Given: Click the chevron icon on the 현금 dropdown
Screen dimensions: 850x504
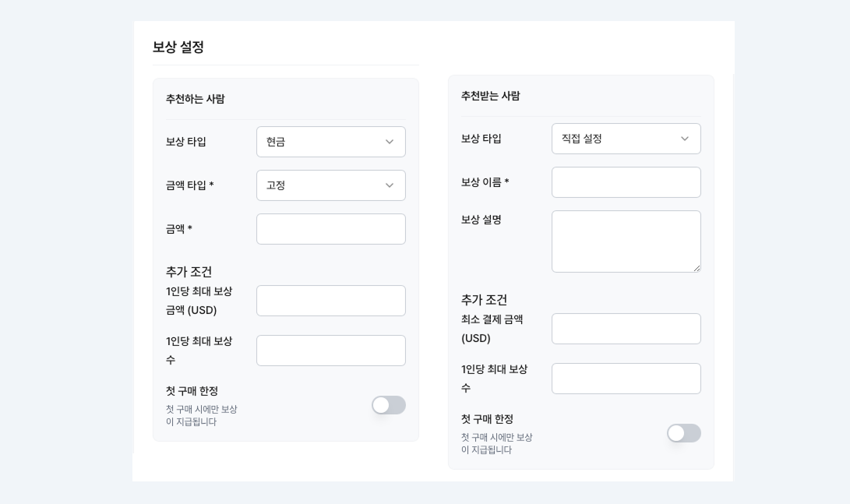Looking at the screenshot, I should [x=390, y=142].
